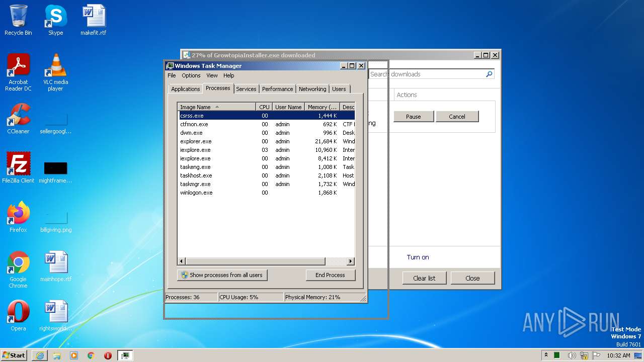Screen dimensions: 644x362
Task: Open Acrobat Reader DC shortcut
Action: pos(18,72)
